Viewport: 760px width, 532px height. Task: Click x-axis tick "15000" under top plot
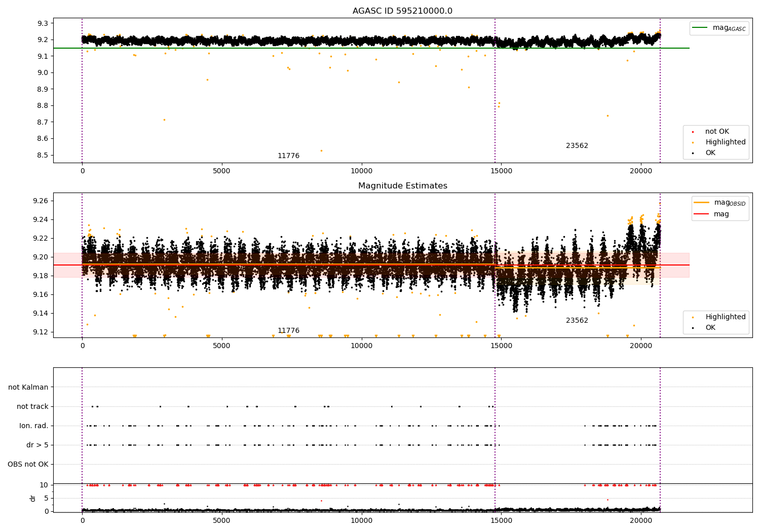pyautogui.click(x=501, y=171)
